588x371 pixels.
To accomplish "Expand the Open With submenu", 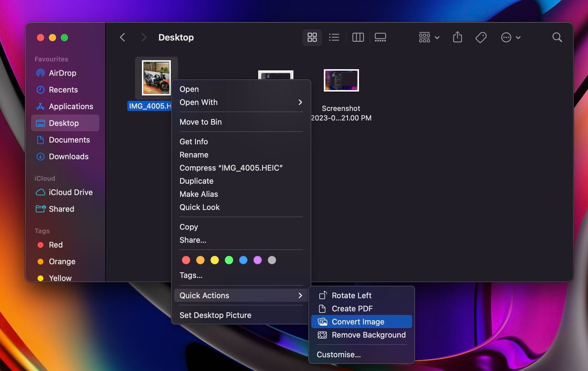I will (x=241, y=102).
